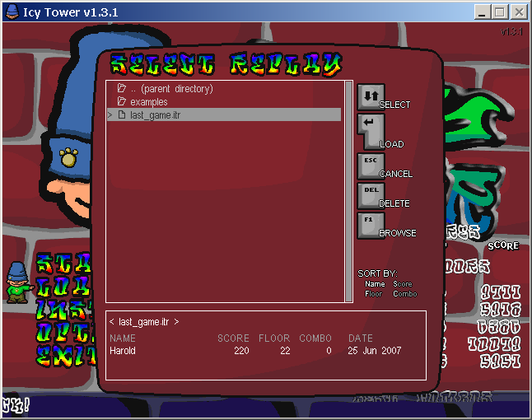This screenshot has height=420, width=532.
Task: Click the left arrow before last_game.itr
Action: [112, 322]
